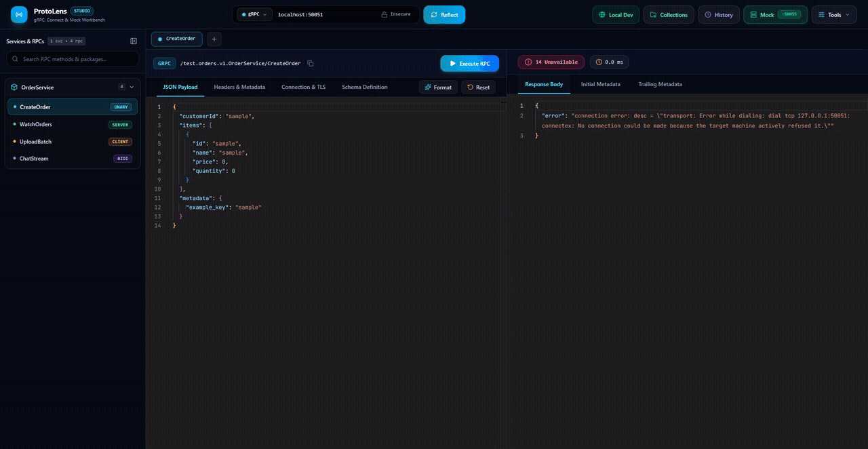Click the "price": 0 line in editor

pyautogui.click(x=210, y=161)
